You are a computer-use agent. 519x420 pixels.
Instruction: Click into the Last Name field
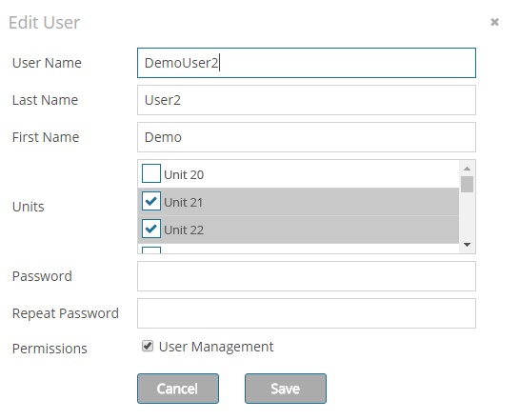click(307, 100)
